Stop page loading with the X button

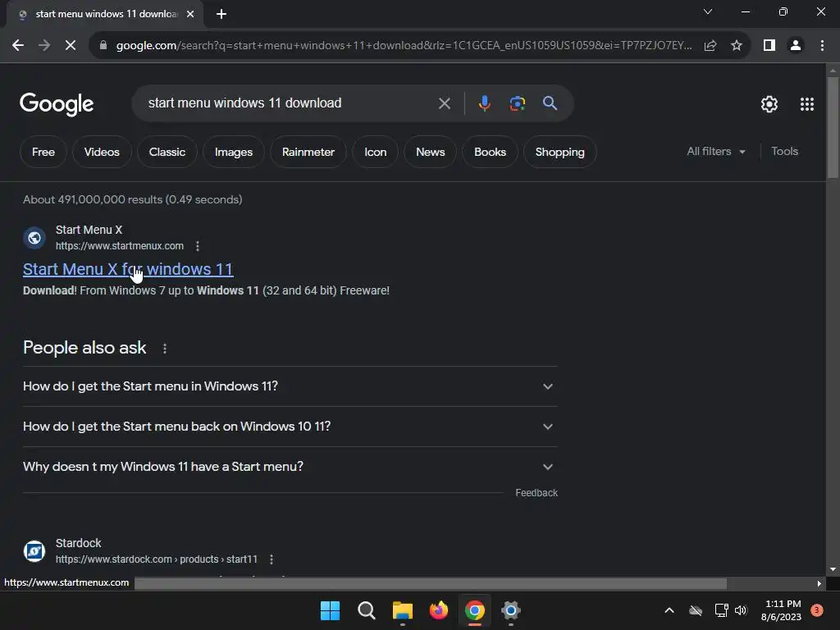pos(71,46)
